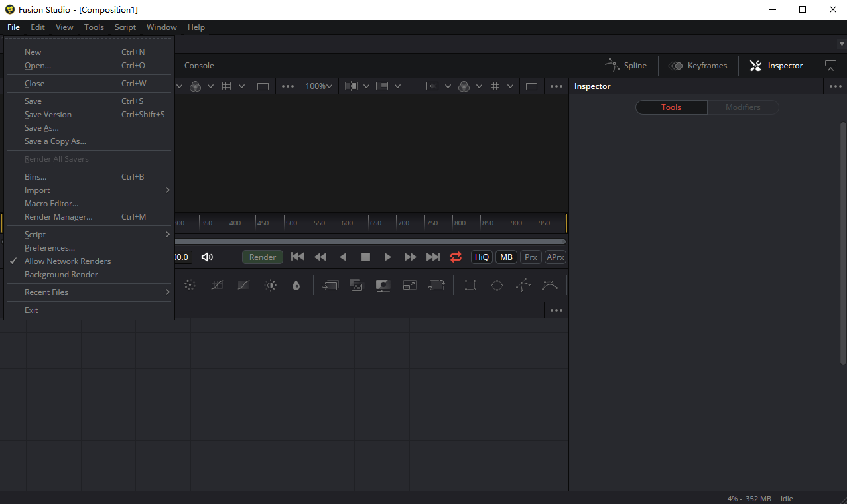Toggle the HiQ high quality button

click(482, 257)
